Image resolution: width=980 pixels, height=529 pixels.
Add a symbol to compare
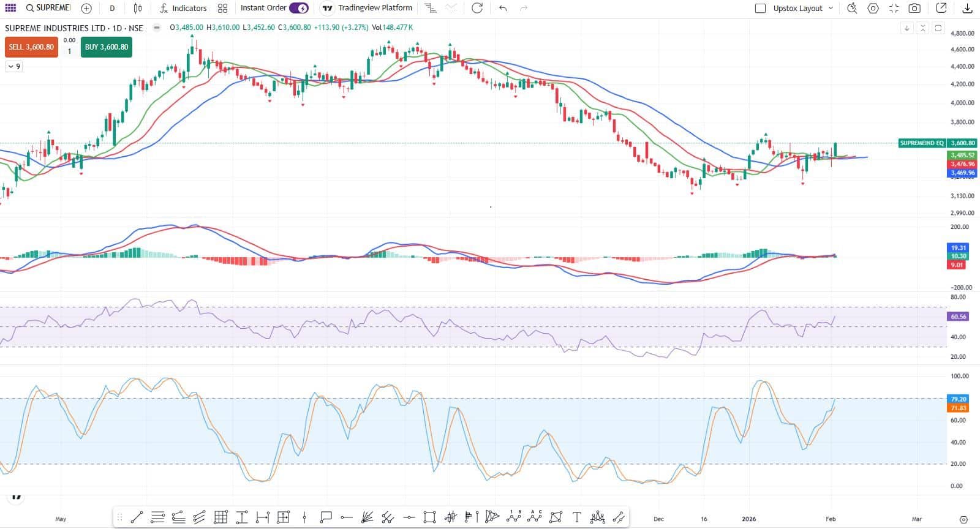click(86, 8)
